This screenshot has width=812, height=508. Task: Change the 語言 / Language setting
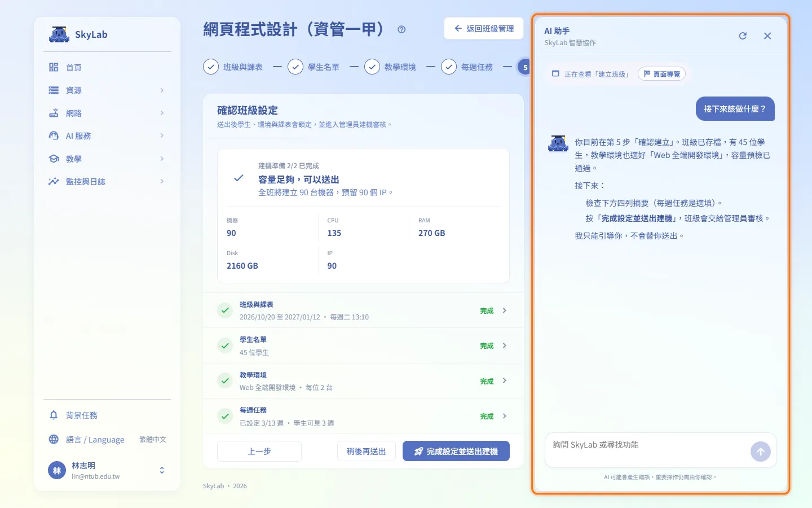coord(107,439)
